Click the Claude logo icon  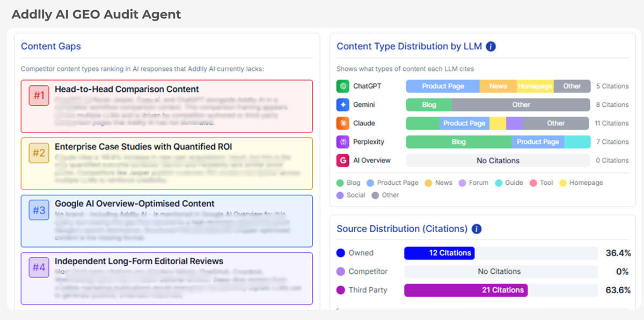click(x=343, y=123)
